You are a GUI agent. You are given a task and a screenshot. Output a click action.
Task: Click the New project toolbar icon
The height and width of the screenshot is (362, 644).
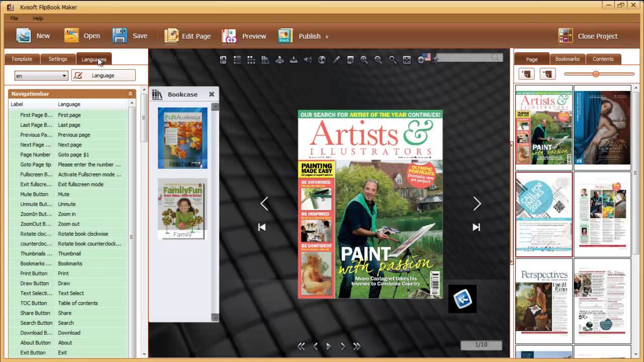point(24,36)
